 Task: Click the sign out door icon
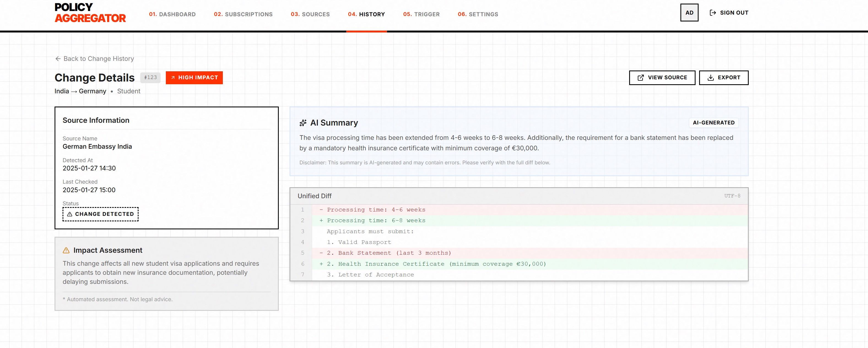click(713, 13)
